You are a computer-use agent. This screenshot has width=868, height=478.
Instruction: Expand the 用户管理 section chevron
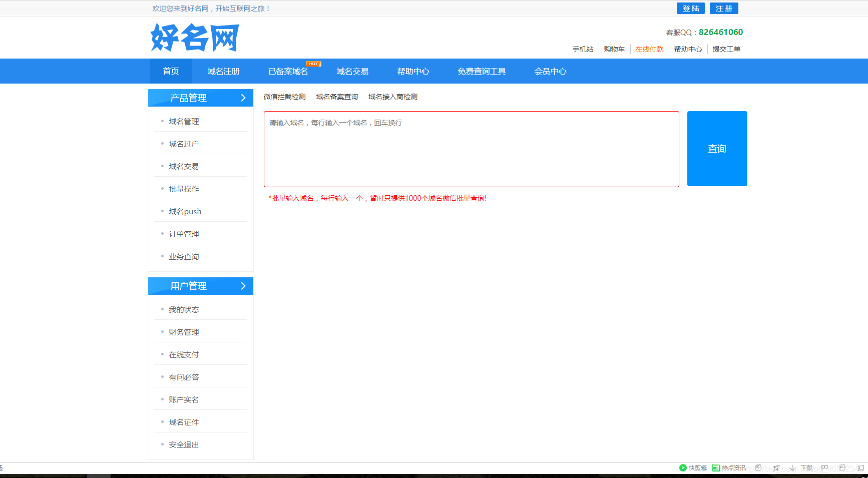click(x=243, y=286)
